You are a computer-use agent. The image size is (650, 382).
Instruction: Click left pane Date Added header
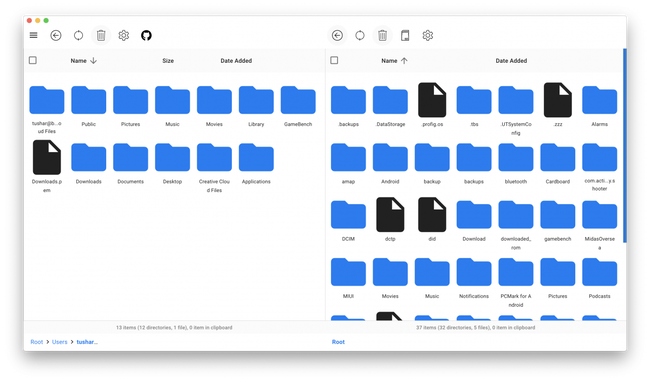coord(236,60)
